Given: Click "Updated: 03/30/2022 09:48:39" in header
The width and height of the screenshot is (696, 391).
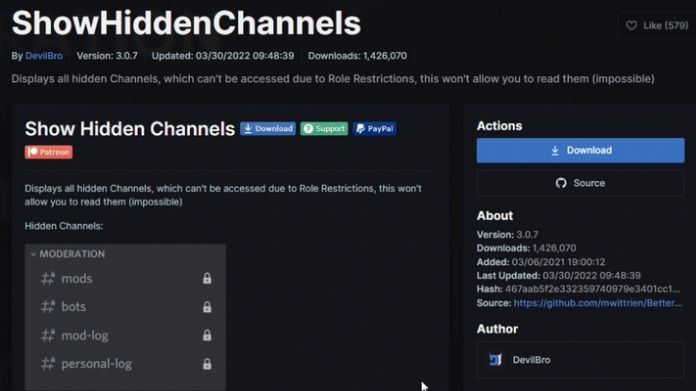Looking at the screenshot, I should tap(223, 56).
